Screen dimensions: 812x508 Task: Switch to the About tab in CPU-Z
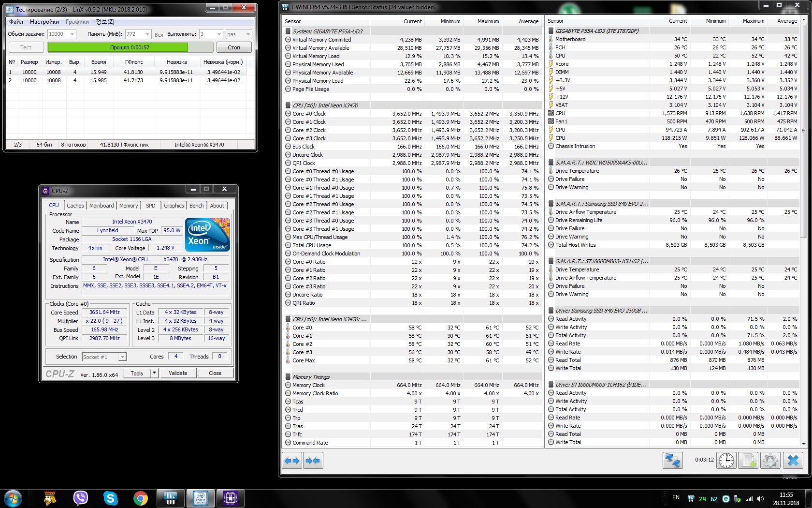(x=217, y=206)
